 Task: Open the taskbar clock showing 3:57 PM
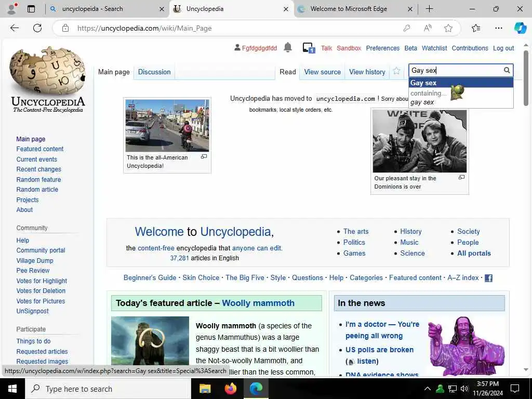click(487, 389)
